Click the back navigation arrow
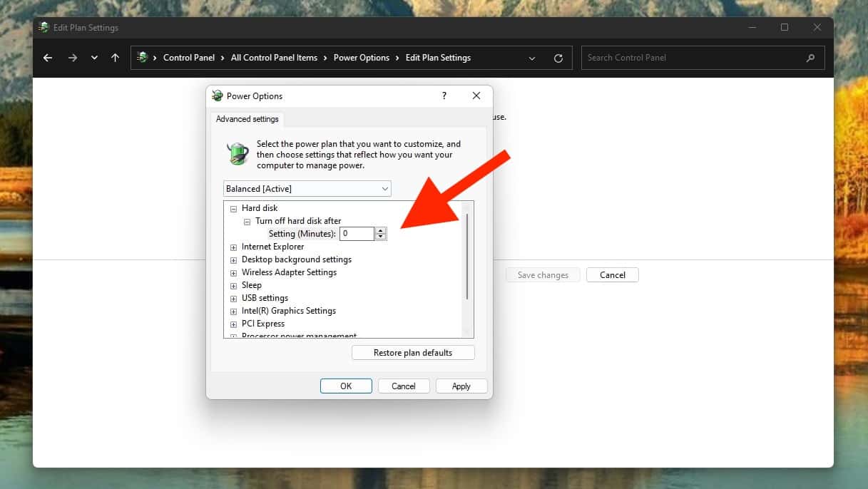Screen dimensions: 868x489 [x=47, y=58]
